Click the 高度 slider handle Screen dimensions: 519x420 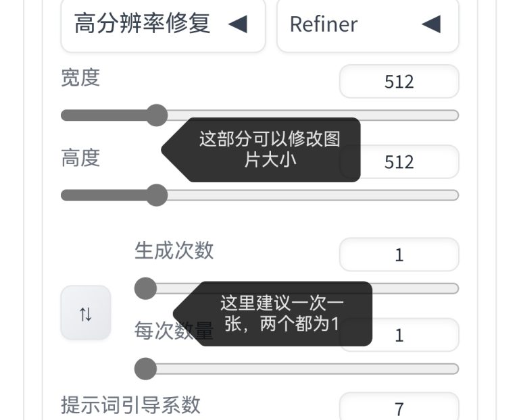pyautogui.click(x=157, y=195)
